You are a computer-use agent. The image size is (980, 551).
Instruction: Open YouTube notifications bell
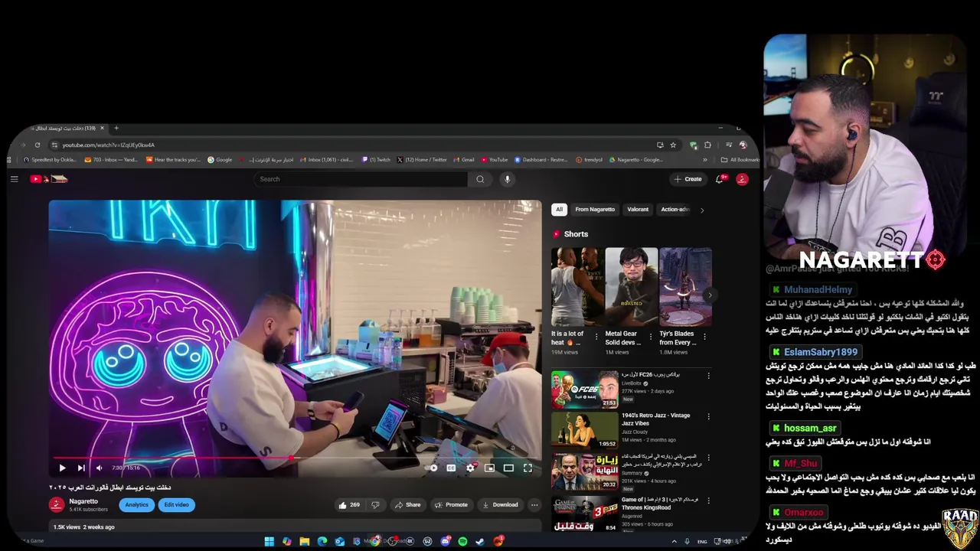[x=720, y=179]
